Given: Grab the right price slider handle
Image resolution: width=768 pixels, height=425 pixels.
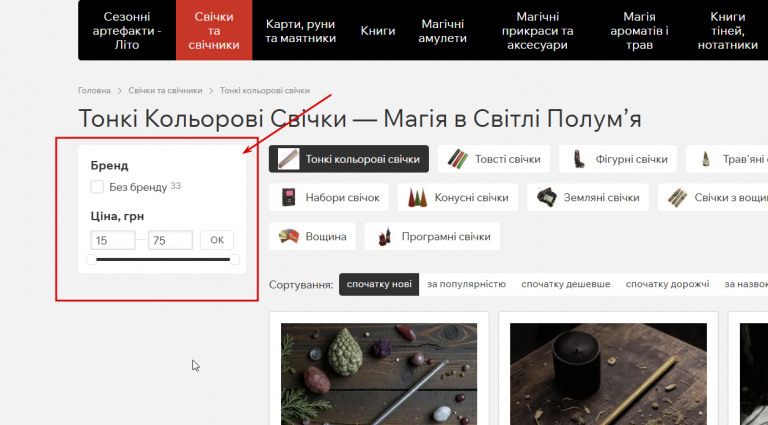Looking at the screenshot, I should (x=235, y=260).
